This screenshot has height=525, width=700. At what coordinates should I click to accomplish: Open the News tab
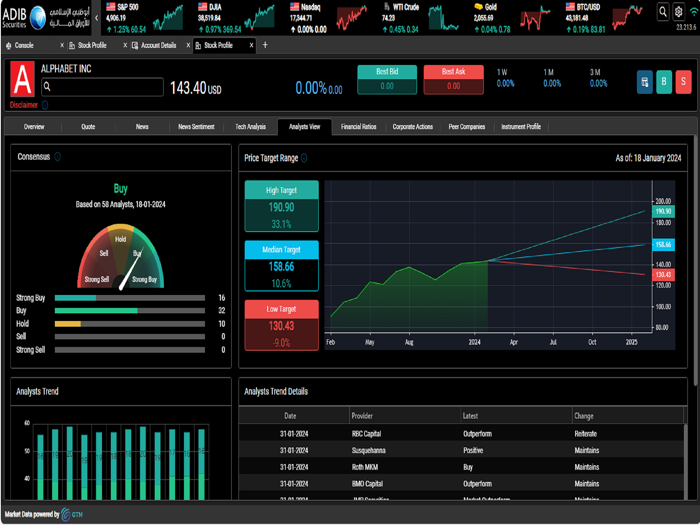click(142, 127)
